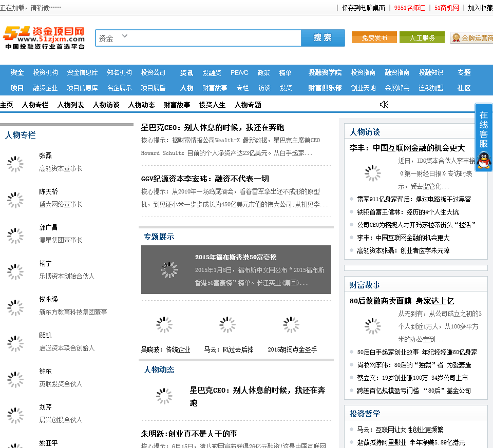Screen dimensions: 493x448
Task: Switch to 人物访谈 sub-tab
Action: click(106, 105)
